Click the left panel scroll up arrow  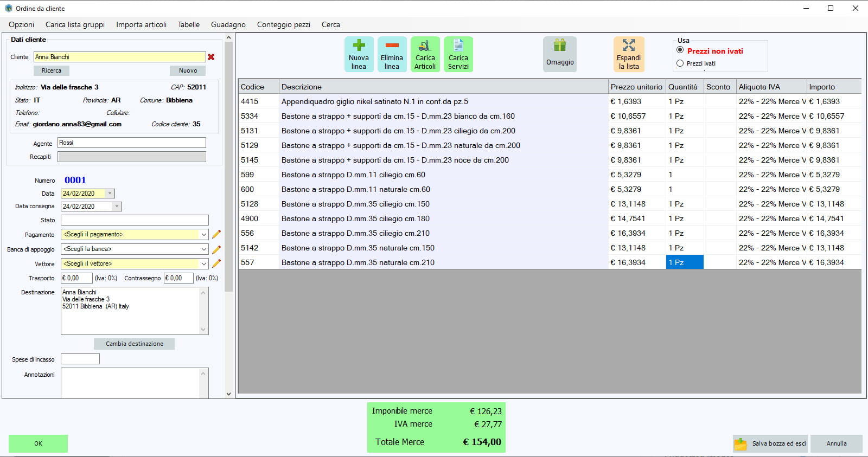tap(228, 37)
